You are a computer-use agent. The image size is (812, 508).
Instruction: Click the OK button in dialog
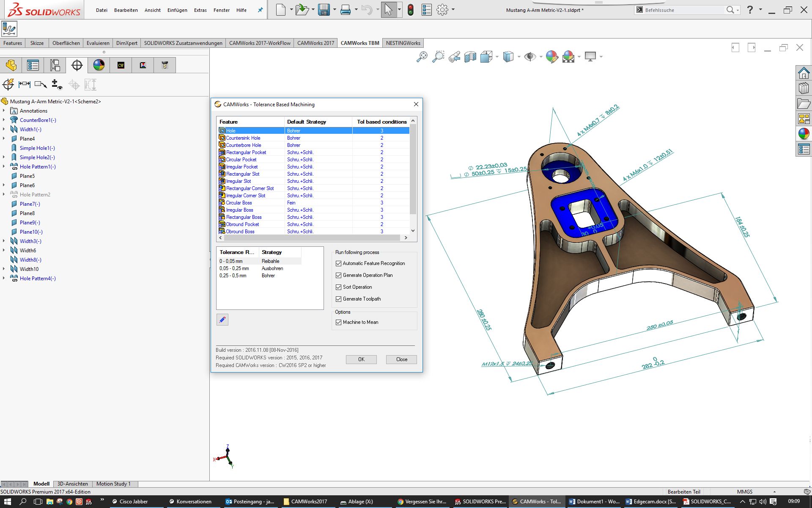coord(361,359)
